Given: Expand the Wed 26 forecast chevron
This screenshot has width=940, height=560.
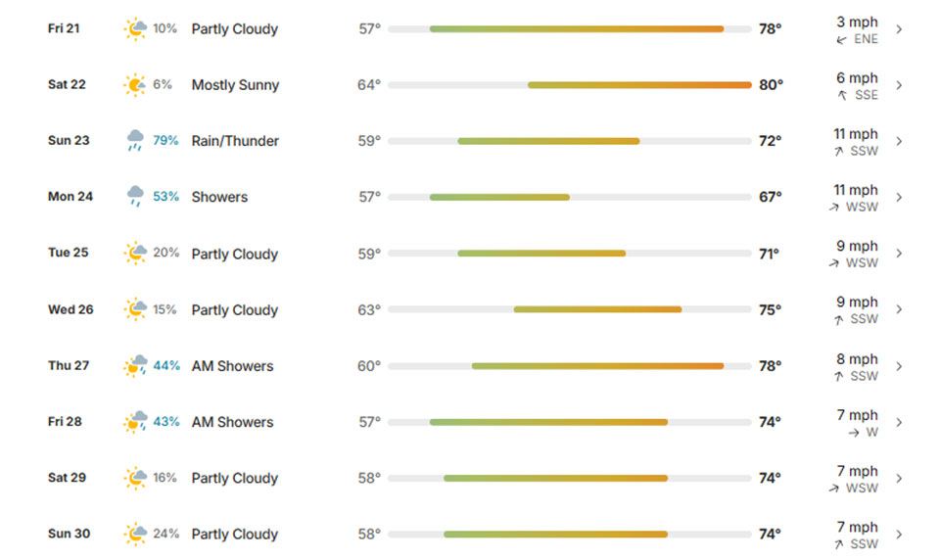Looking at the screenshot, I should [x=899, y=309].
